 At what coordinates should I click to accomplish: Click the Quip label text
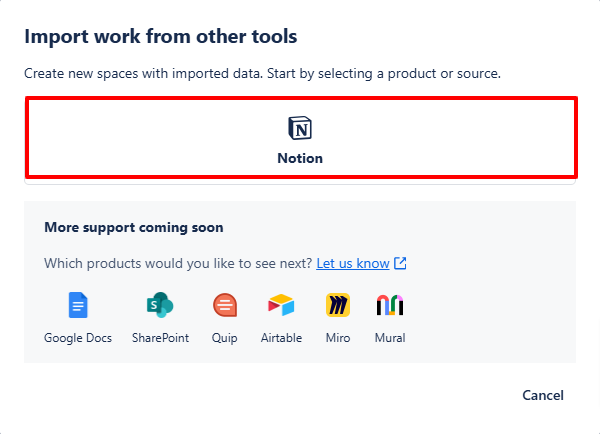[225, 338]
